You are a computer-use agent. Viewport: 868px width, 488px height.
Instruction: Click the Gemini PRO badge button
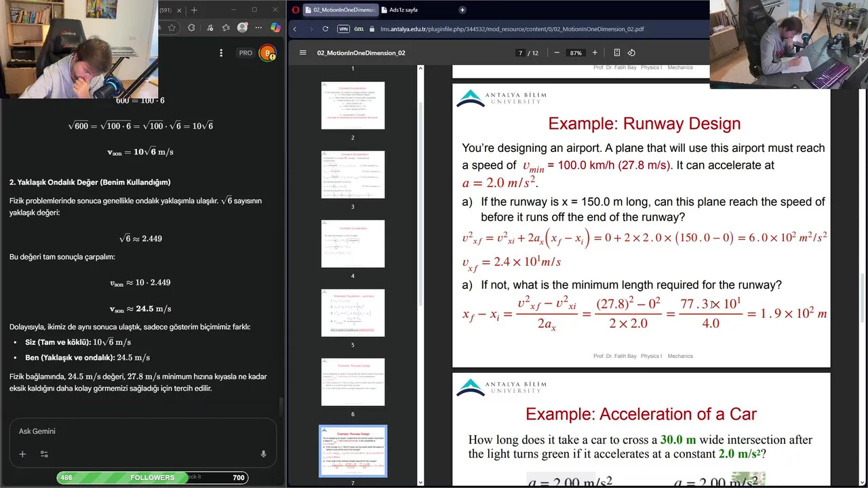245,53
